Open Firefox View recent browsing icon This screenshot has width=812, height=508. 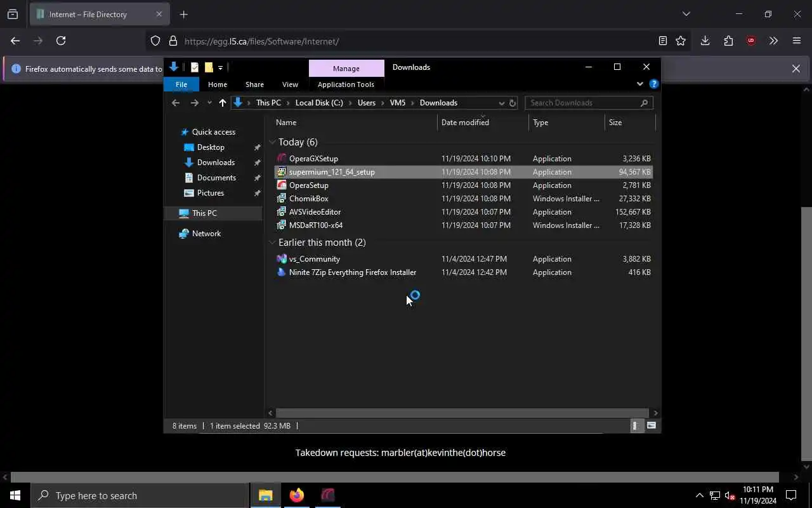point(13,14)
